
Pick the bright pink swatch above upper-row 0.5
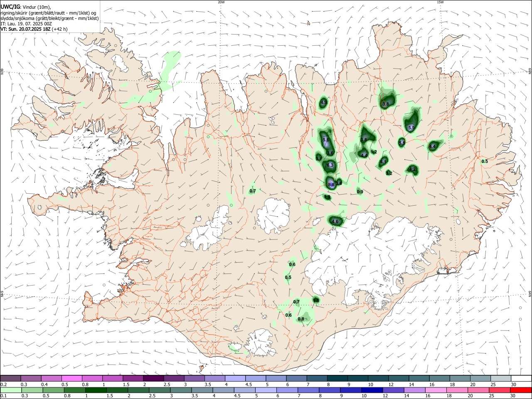(72, 378)
